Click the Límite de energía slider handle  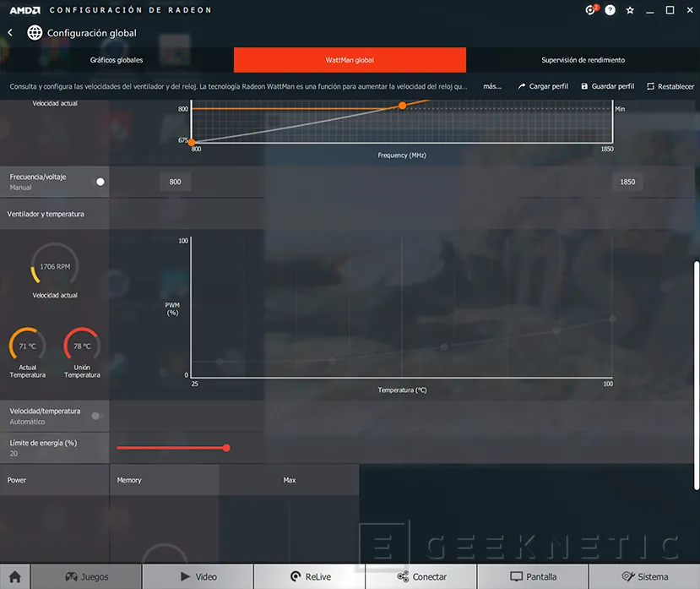tap(226, 448)
